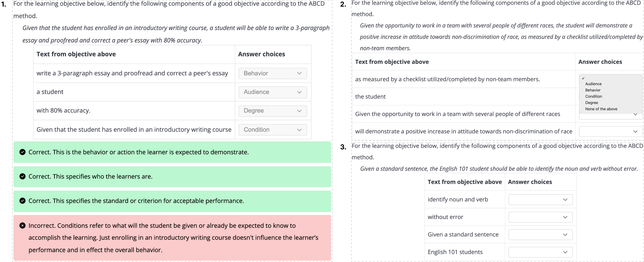The image size is (644, 262).
Task: Select Degree in the open dropdown list
Action: point(591,103)
